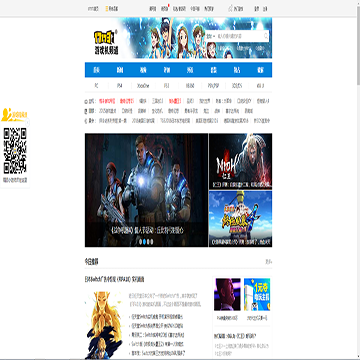This screenshot has height=360, width=360.
Task: Focus the game search input field
Action: pos(239,36)
